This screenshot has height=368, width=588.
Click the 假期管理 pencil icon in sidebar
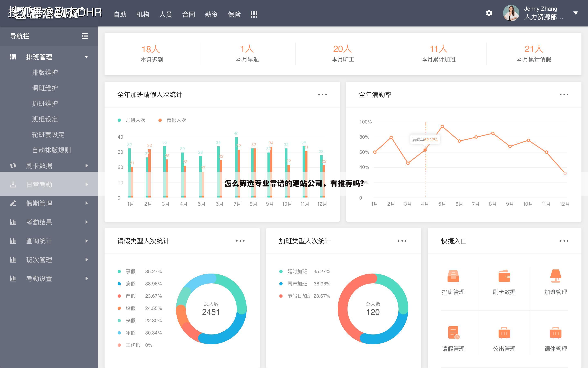tap(13, 203)
